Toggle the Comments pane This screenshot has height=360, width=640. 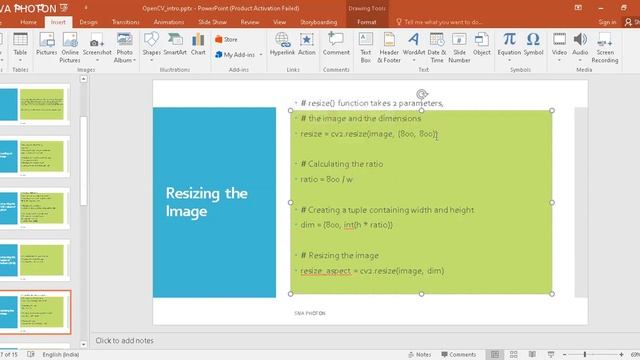[x=459, y=355]
